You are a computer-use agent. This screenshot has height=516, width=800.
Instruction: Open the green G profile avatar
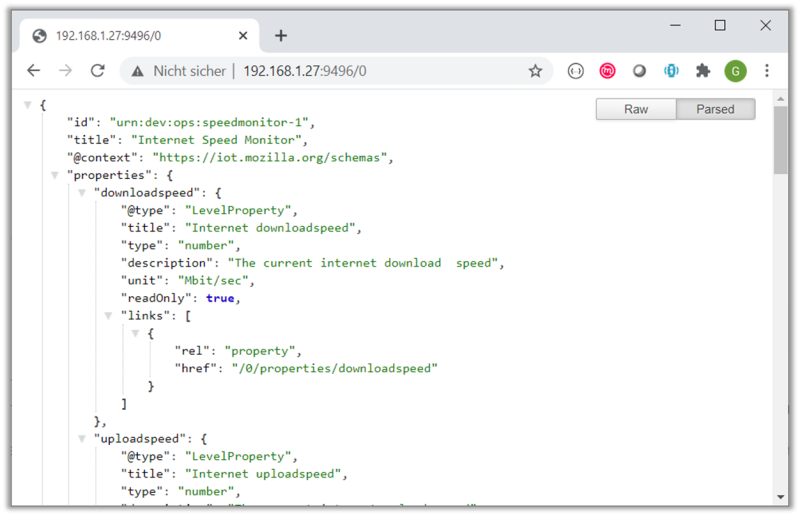pyautogui.click(x=735, y=71)
